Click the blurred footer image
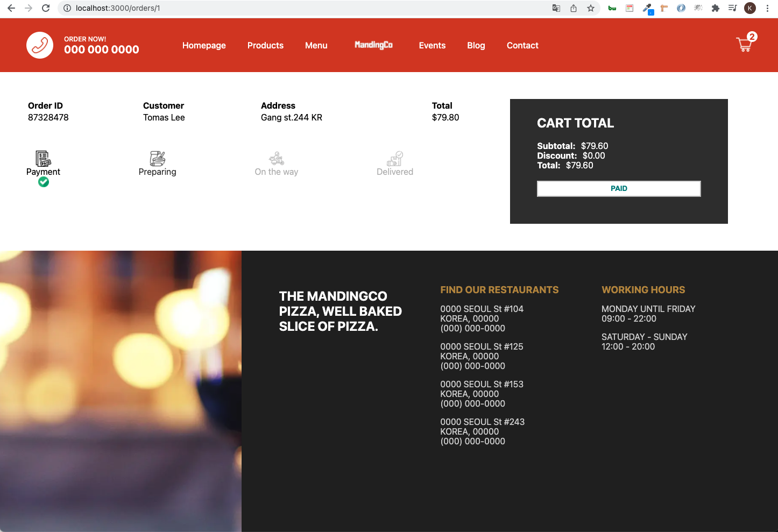The height and width of the screenshot is (532, 778). tap(121, 391)
